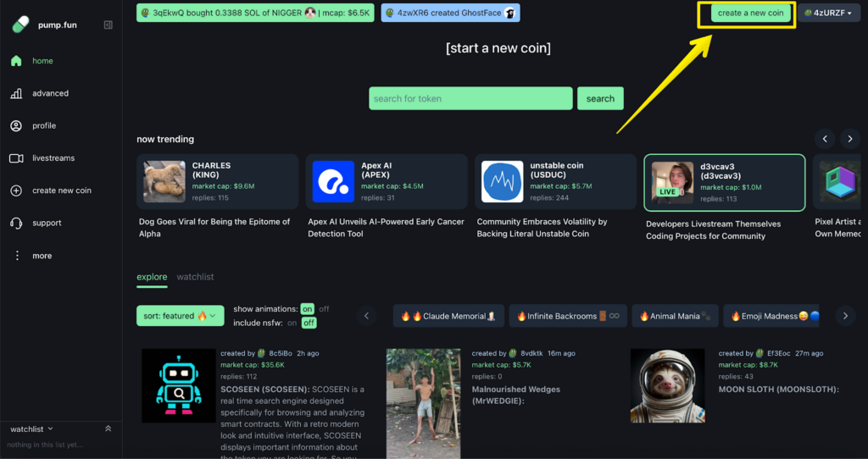
Task: Open headline Dog Goes Viral for Being Alpha
Action: tap(214, 228)
